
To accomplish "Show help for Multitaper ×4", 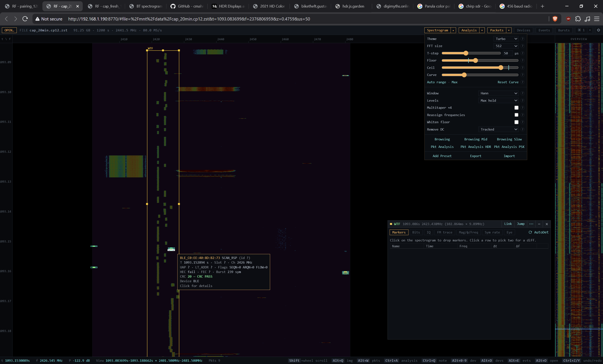I will click(x=522, y=108).
